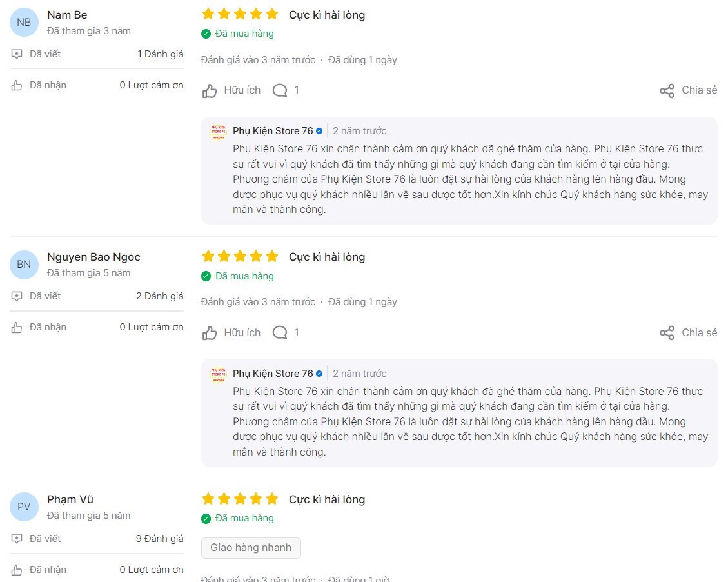
Task: Click the five-star rating on Phạm Vũ's review
Action: pyautogui.click(x=240, y=499)
